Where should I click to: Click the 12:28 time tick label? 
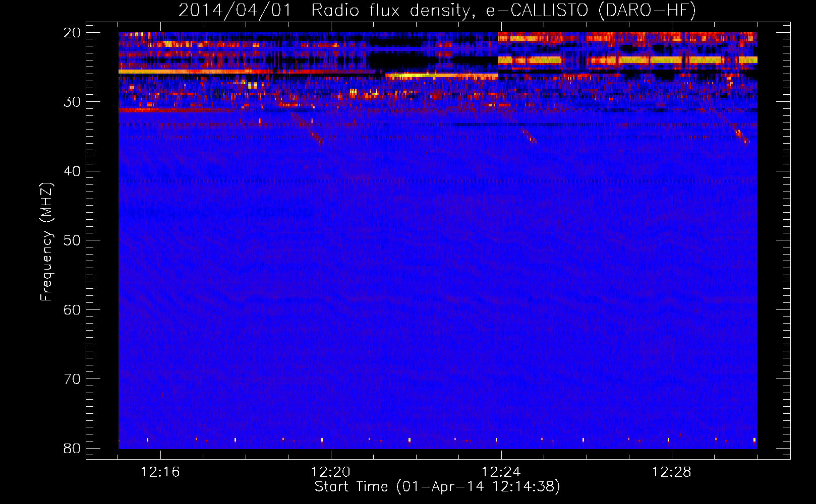click(x=672, y=472)
